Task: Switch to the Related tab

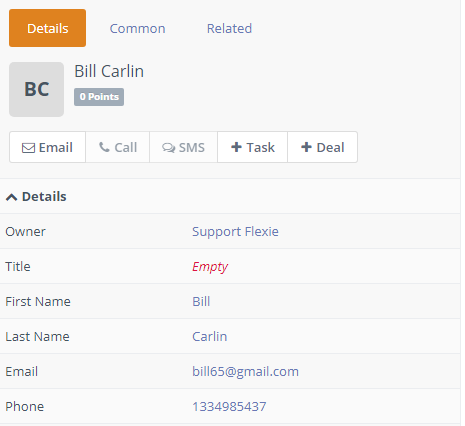Action: [229, 28]
